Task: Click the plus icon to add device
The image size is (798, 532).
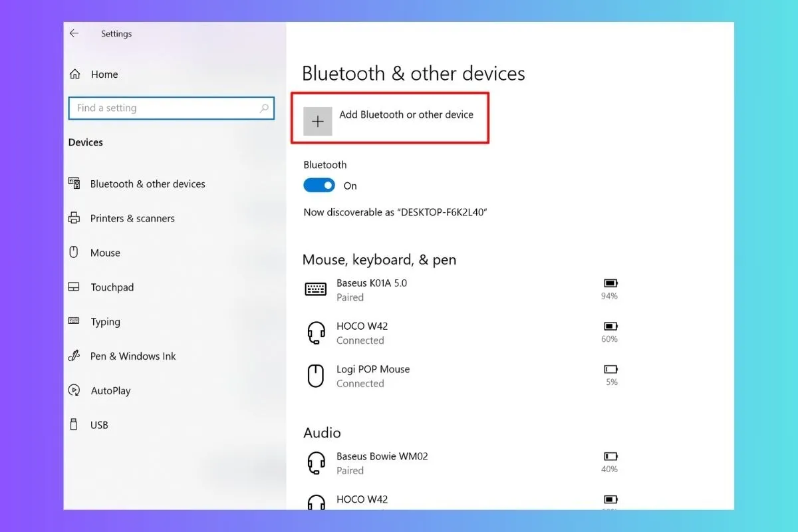Action: tap(318, 122)
